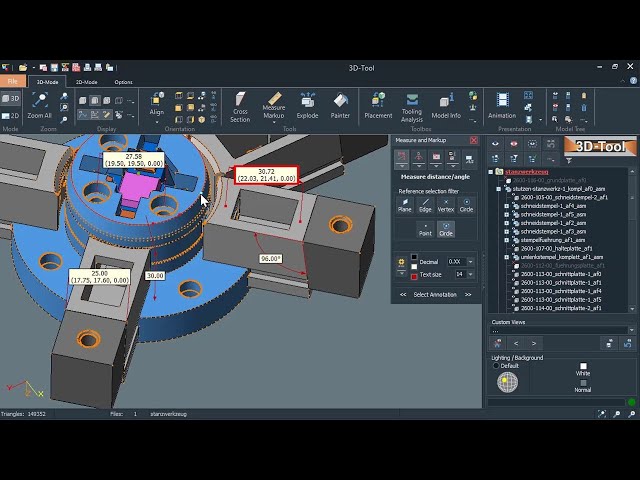Click the open folder icon in quick access toolbar
Viewport: 640px width, 480px height.
(23, 68)
